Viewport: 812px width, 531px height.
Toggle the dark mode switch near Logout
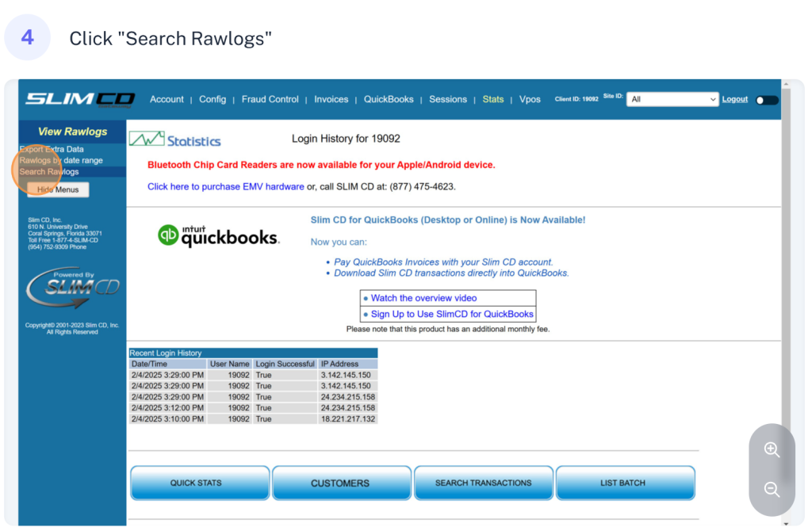tap(766, 100)
